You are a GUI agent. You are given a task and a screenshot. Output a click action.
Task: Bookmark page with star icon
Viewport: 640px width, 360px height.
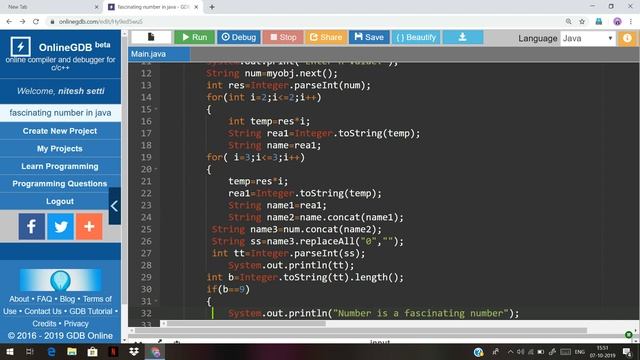(x=582, y=22)
